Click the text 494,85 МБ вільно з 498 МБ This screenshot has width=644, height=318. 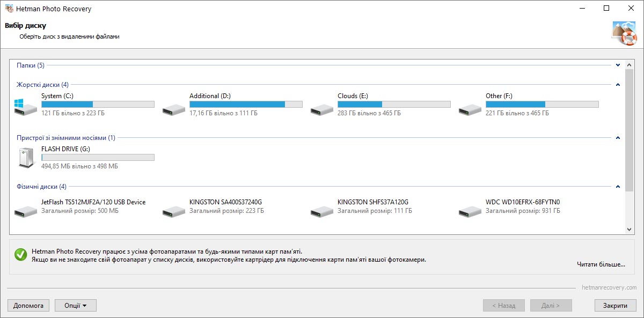[79, 166]
